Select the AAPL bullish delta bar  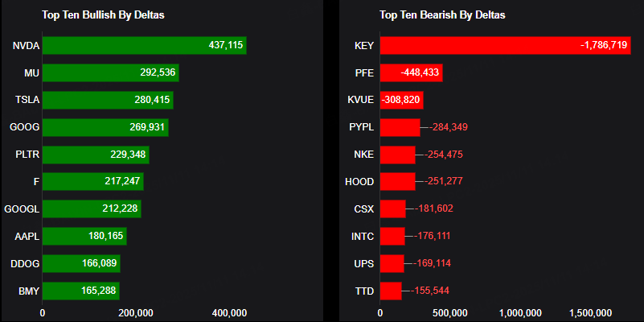point(84,237)
